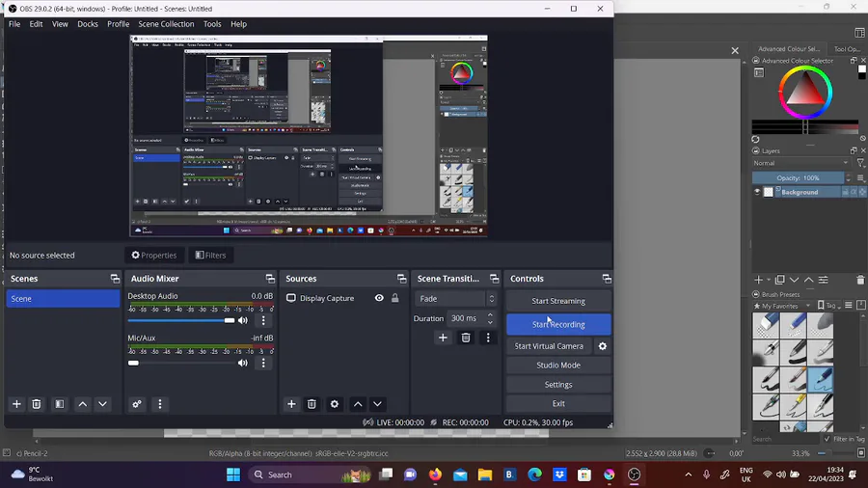Mute Desktop Audio speaker icon

pos(242,320)
